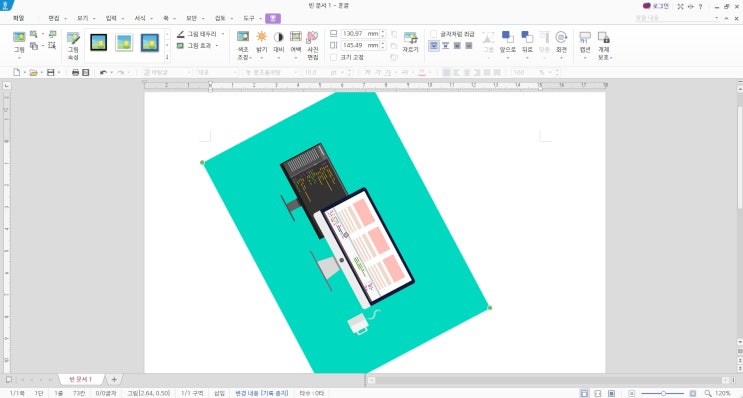Toggle full screen with crossed-arrows icon
743x398 pixels.
click(680, 6)
